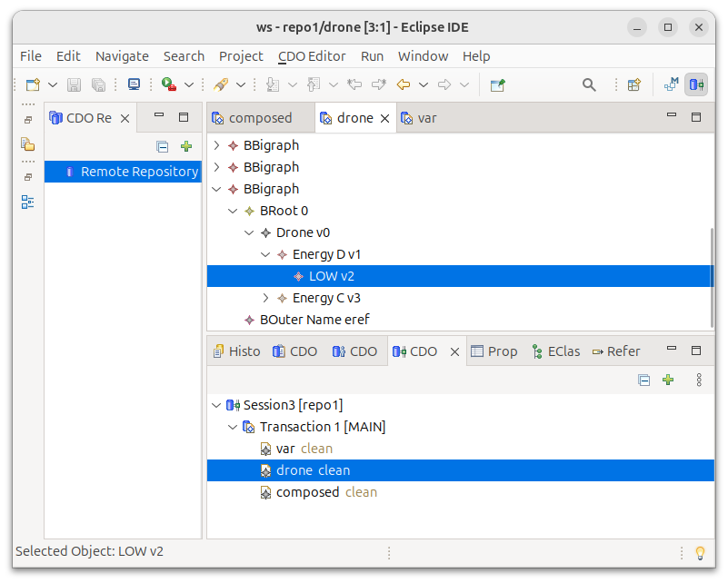The image size is (728, 583).
Task: Click the yellow Back navigation arrow
Action: pos(403,84)
